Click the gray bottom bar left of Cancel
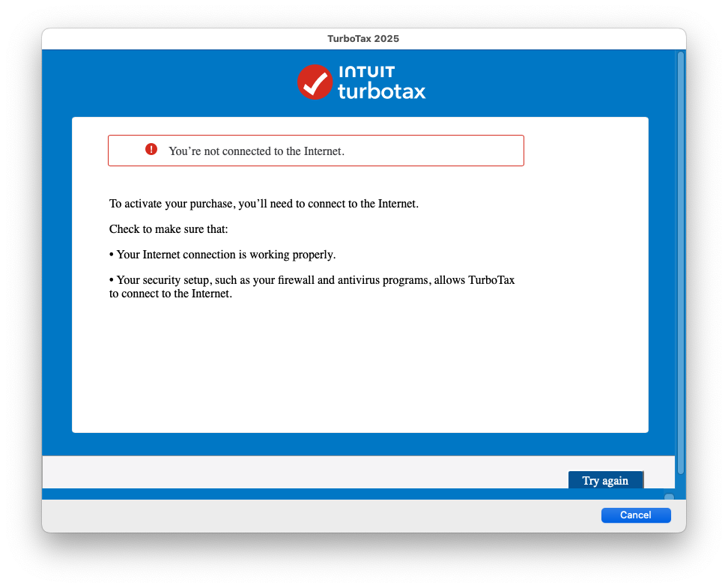The width and height of the screenshot is (728, 588). point(321,515)
